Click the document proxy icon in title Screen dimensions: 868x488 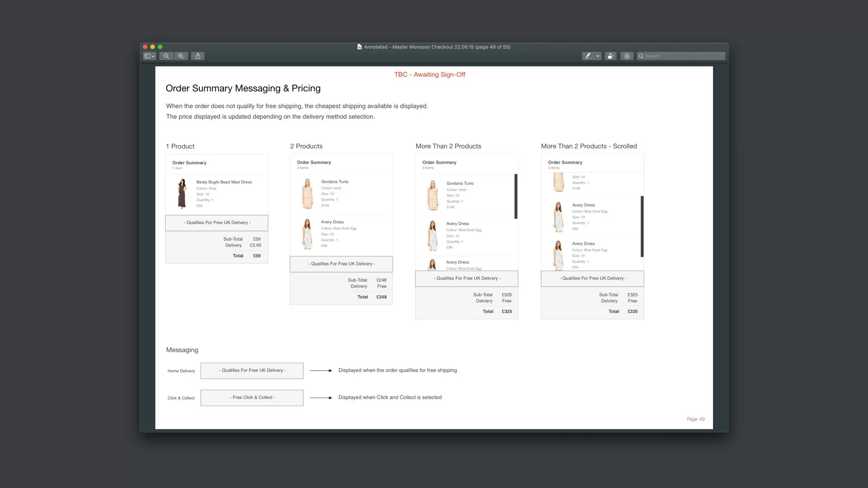359,47
